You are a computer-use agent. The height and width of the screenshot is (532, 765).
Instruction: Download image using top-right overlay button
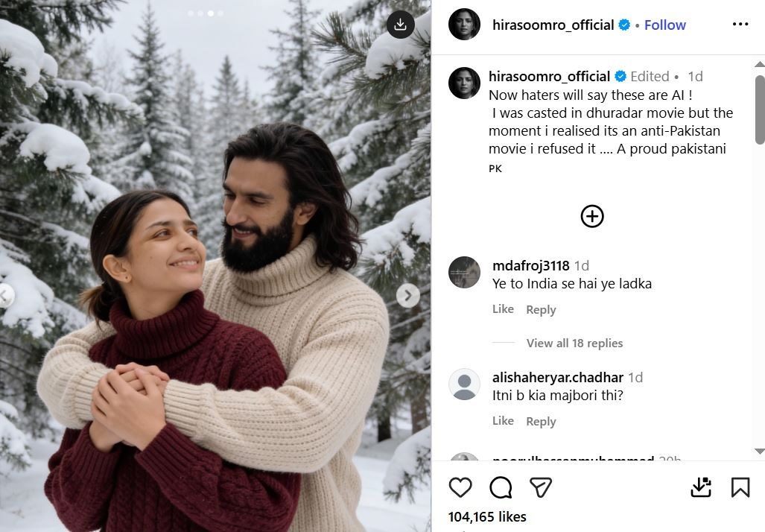click(x=400, y=25)
